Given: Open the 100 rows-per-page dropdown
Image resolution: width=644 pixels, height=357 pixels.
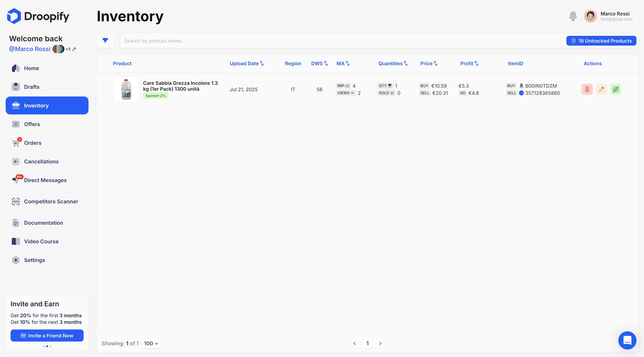Looking at the screenshot, I should click(x=151, y=343).
